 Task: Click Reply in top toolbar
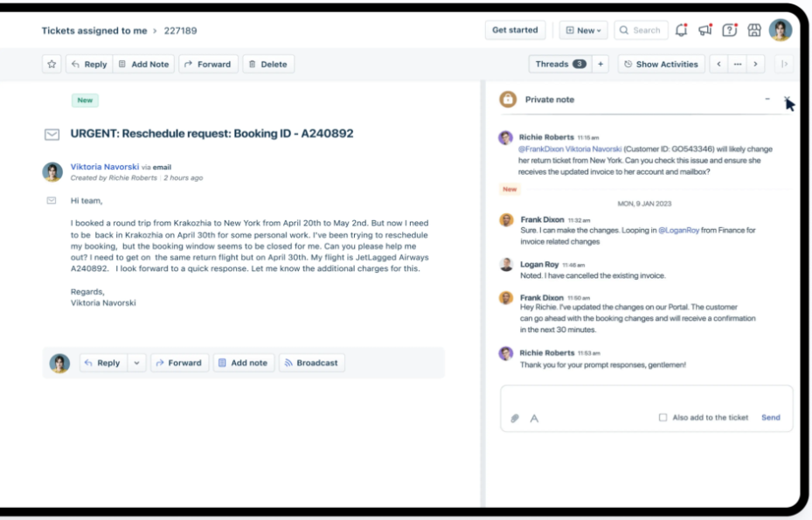tap(89, 64)
